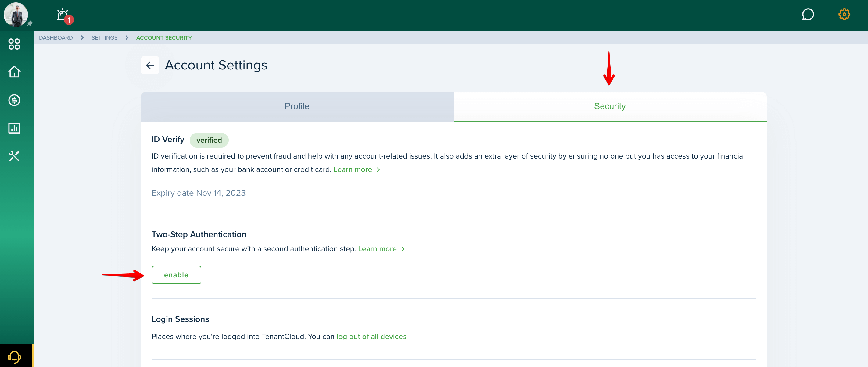The width and height of the screenshot is (868, 367).
Task: Open the chat messages icon
Action: pyautogui.click(x=808, y=14)
